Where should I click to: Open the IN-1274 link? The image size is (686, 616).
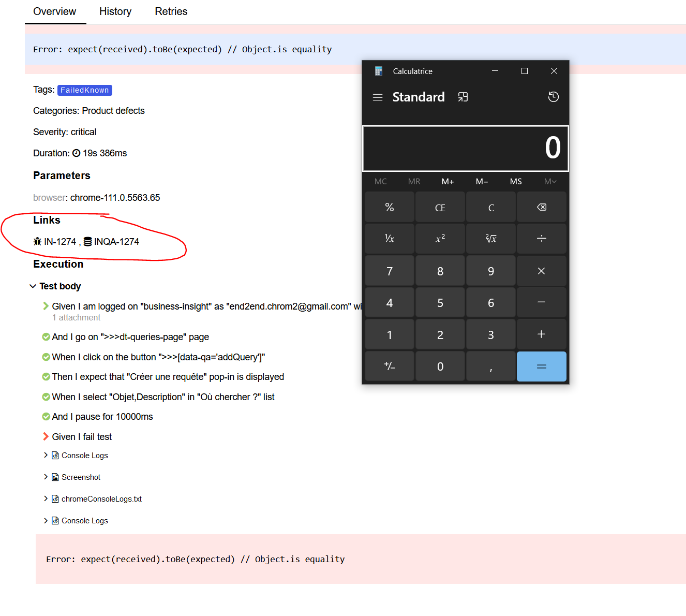pyautogui.click(x=59, y=241)
